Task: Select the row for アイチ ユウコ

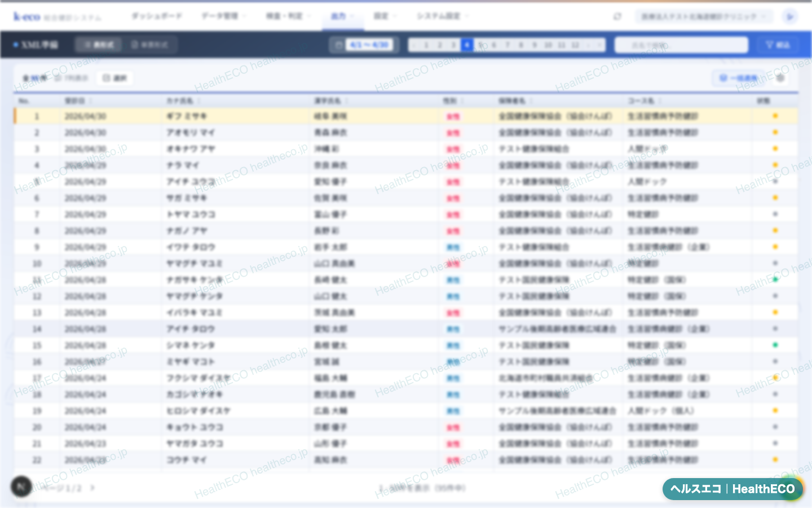Action: tap(406, 181)
